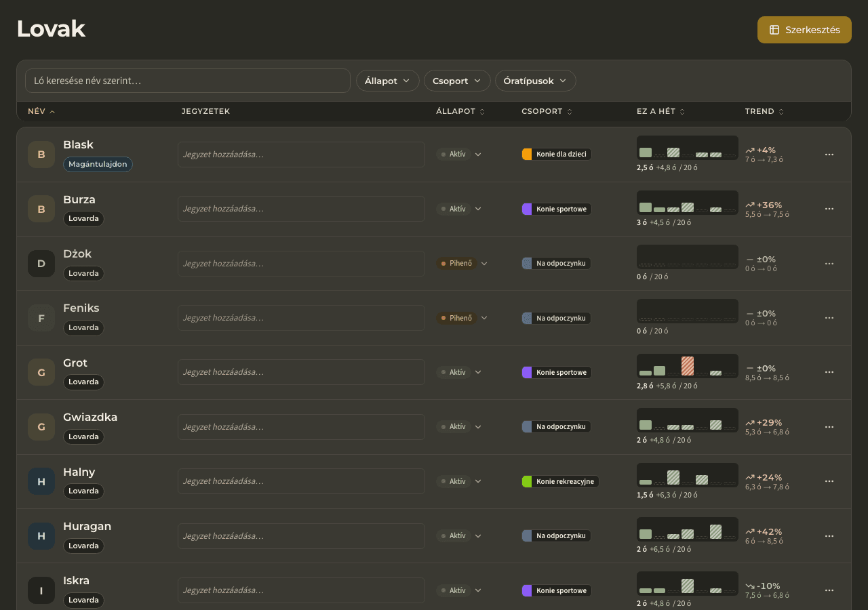Click the upward trend arrow icon for Huragan
Image resolution: width=868 pixels, height=610 pixels.
[750, 532]
